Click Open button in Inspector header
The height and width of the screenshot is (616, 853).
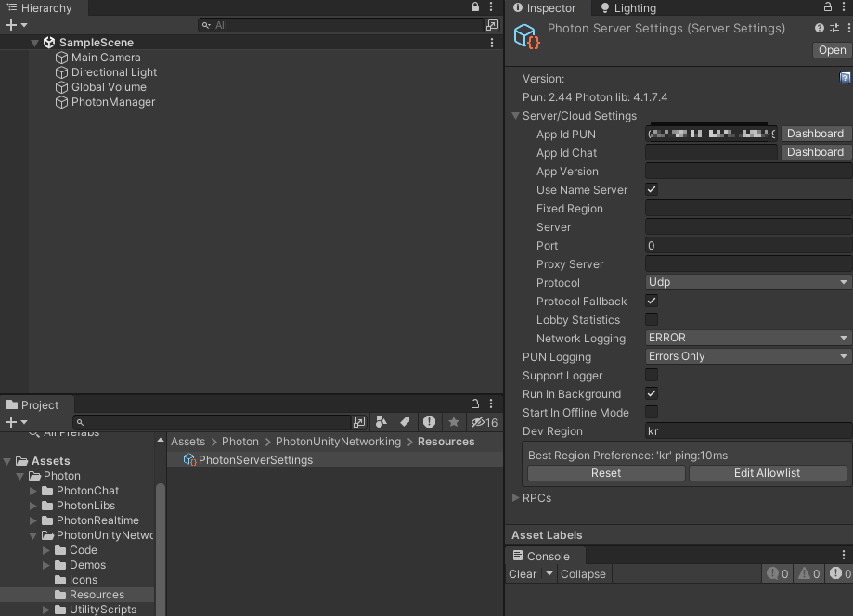[x=833, y=50]
